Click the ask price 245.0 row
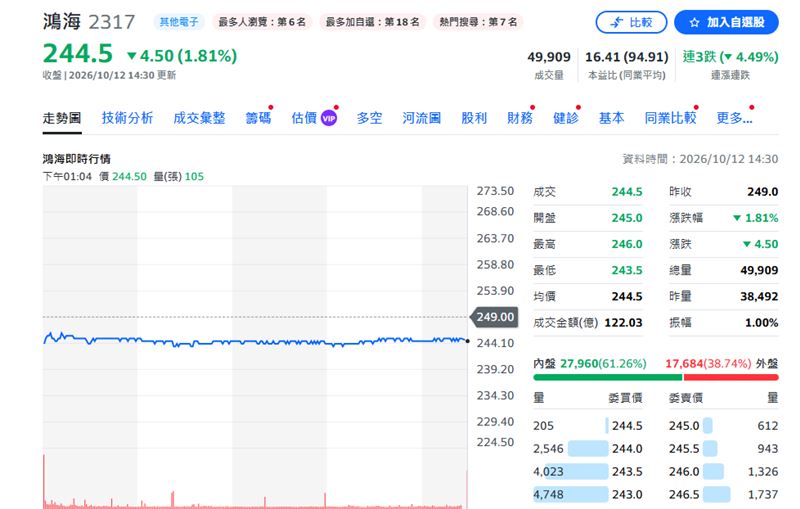Screen dimensions: 800x509 (723, 425)
